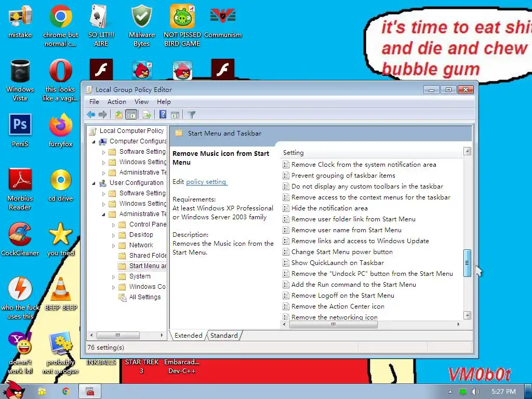Open the View menu
This screenshot has height=399, width=532.
[x=141, y=102]
